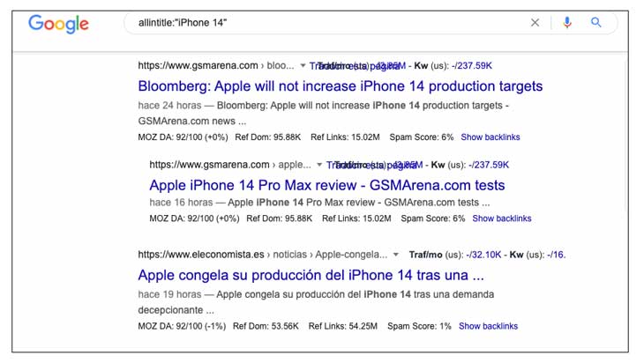The width and height of the screenshot is (644, 363).
Task: Click the -/16. keyword value for eleconomista
Action: click(556, 255)
